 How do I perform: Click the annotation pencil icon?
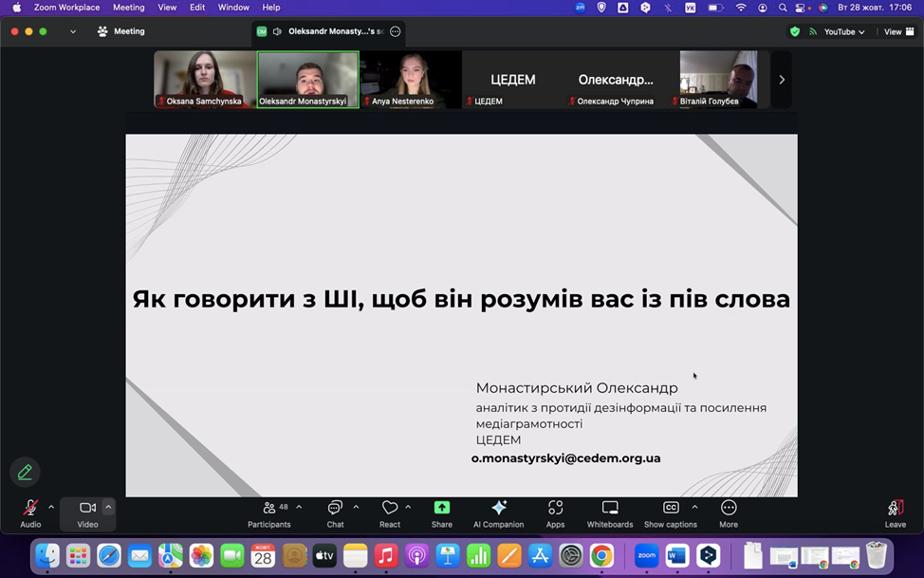pyautogui.click(x=25, y=472)
